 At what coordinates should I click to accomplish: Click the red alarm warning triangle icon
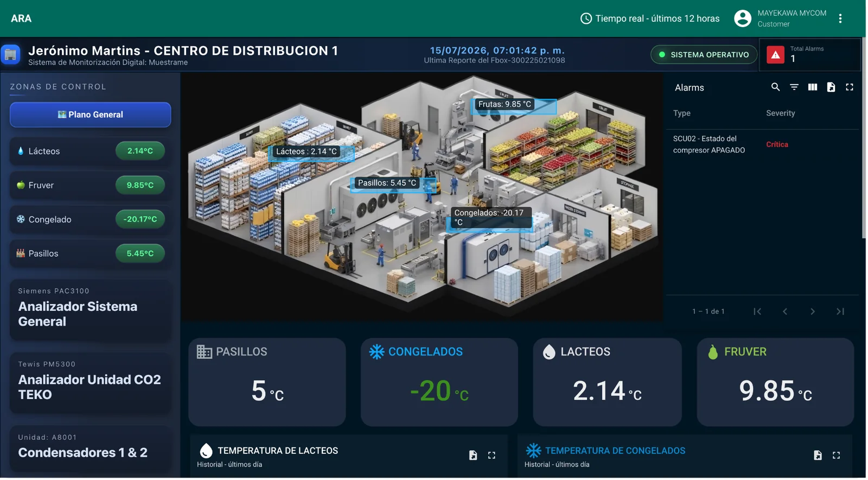[x=775, y=55]
